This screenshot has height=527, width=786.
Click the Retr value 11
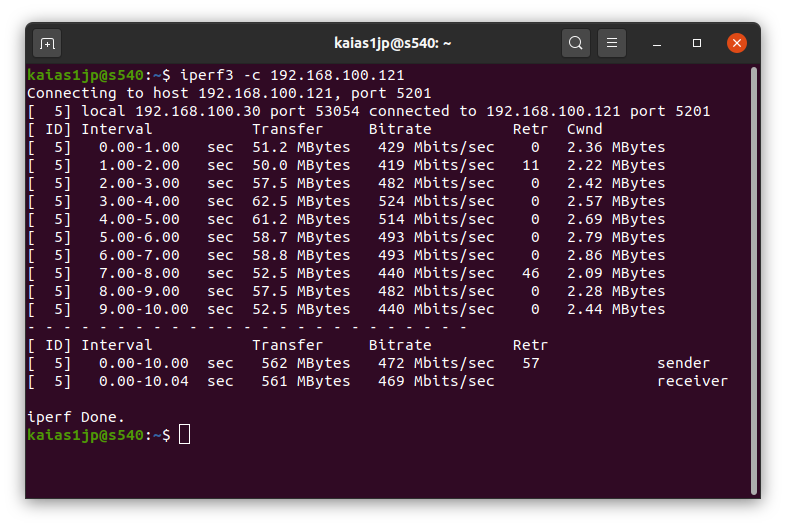[531, 165]
